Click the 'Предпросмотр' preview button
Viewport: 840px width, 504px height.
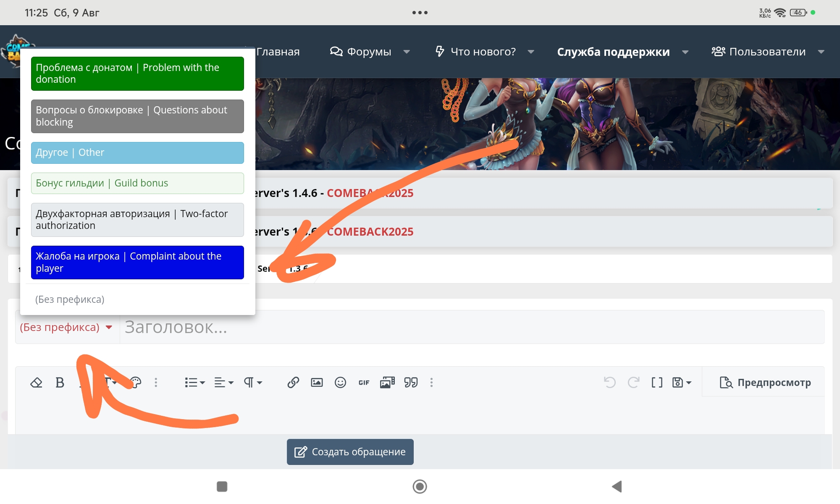(x=765, y=382)
